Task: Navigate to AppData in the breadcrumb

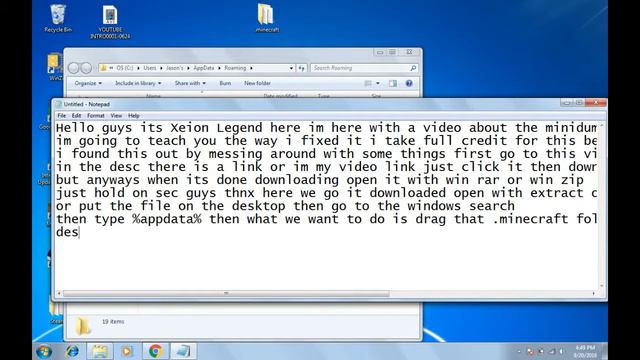Action: click(x=204, y=68)
